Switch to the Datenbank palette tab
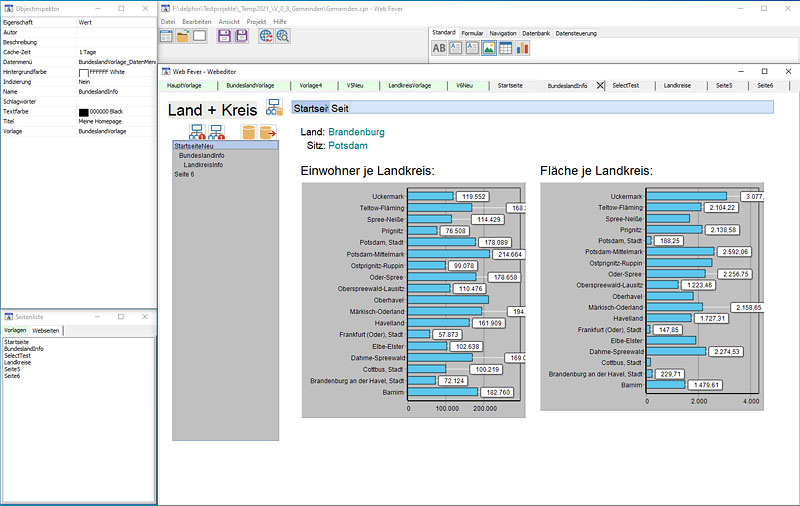 pyautogui.click(x=535, y=33)
